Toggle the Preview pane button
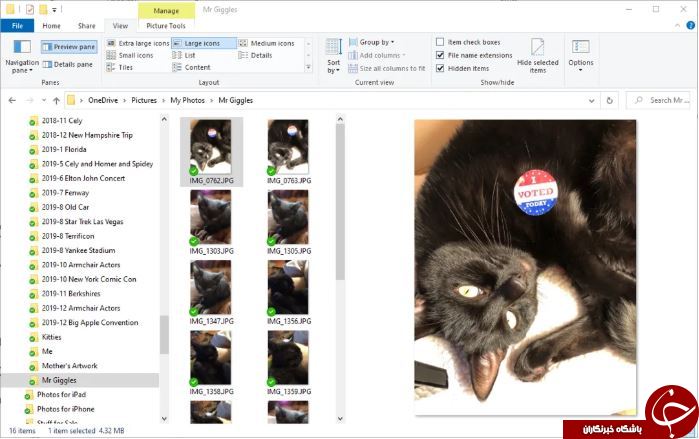The image size is (699, 439). (x=69, y=47)
